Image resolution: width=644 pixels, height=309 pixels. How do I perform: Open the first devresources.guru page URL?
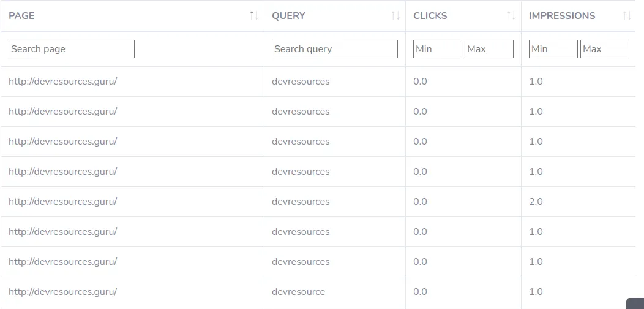[x=63, y=82]
